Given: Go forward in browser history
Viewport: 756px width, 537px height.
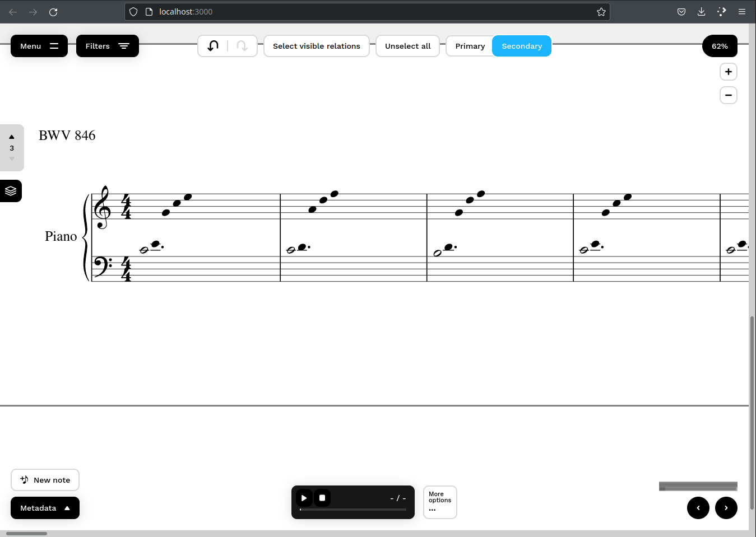Looking at the screenshot, I should pos(33,12).
